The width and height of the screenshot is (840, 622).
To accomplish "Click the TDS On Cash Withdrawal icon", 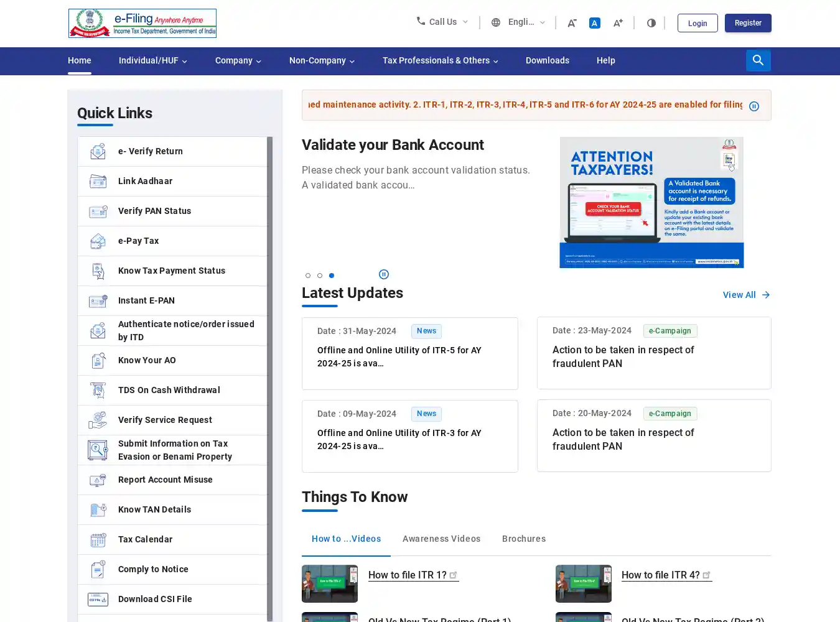I will coord(98,390).
